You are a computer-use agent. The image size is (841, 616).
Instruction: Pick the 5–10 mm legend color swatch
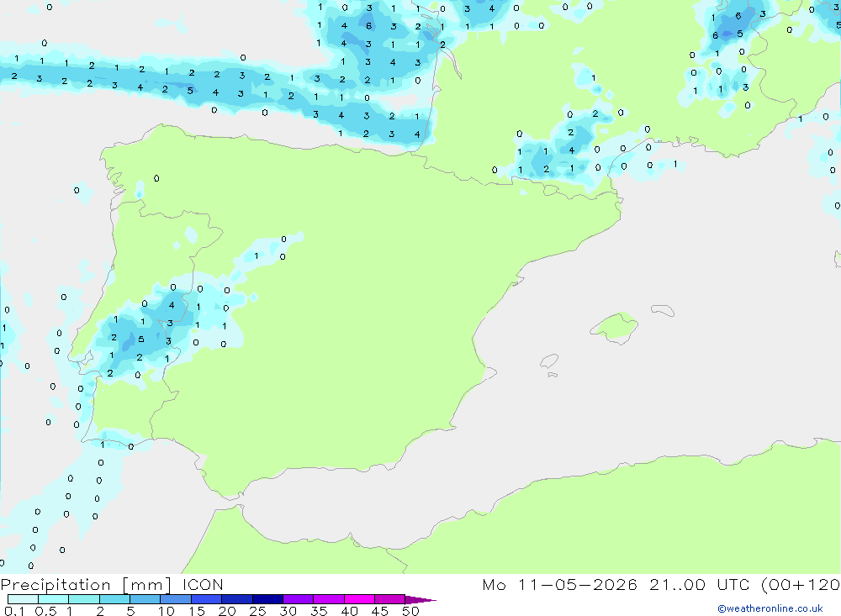145,599
